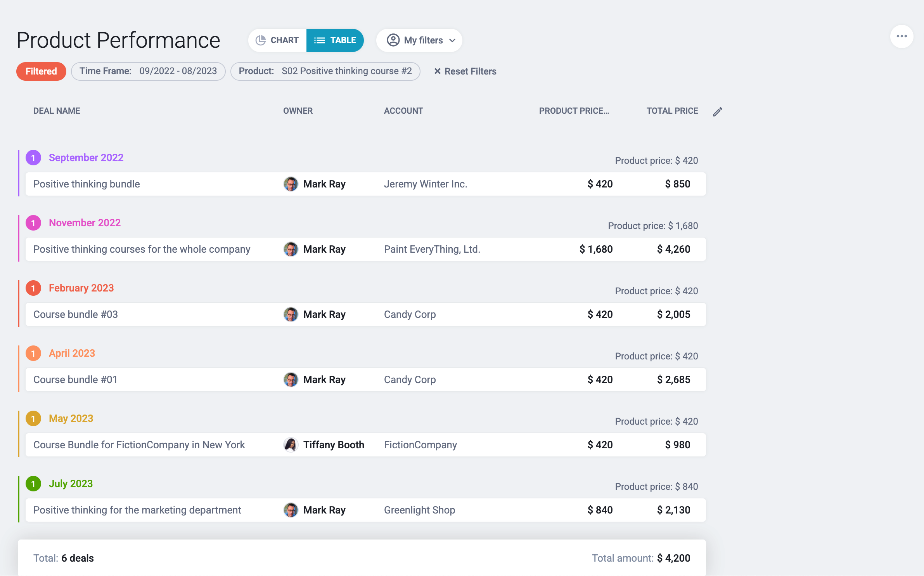
Task: Click Mark Ray's avatar in Course bundle #03 row
Action: (291, 314)
